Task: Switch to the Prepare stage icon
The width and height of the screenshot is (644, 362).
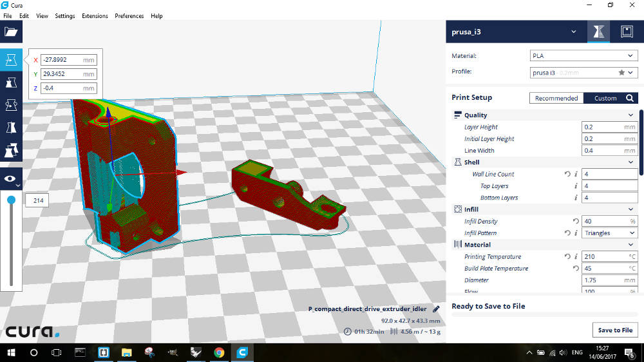Action: (598, 32)
